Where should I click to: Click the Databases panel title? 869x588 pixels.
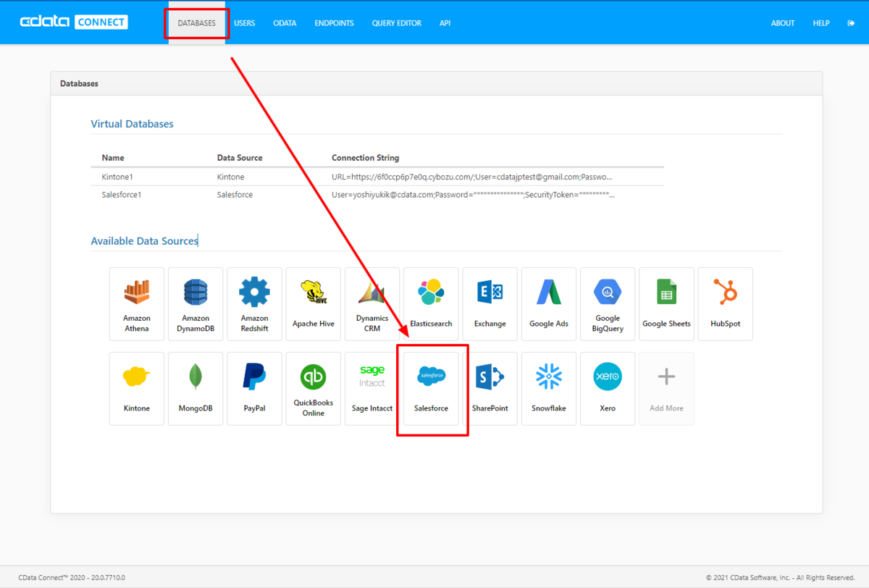79,84
